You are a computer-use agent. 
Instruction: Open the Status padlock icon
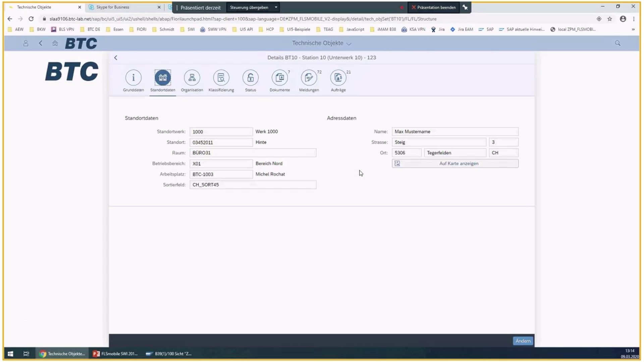pos(250,77)
